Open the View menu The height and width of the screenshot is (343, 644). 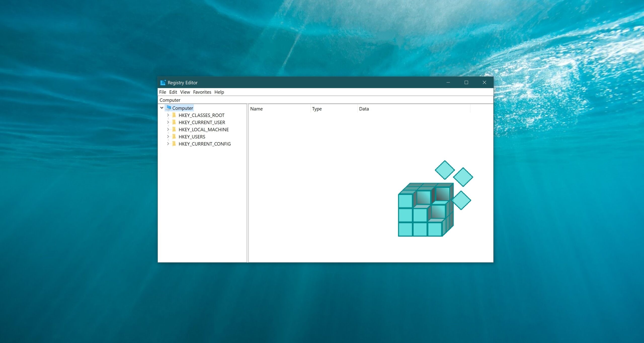tap(185, 92)
